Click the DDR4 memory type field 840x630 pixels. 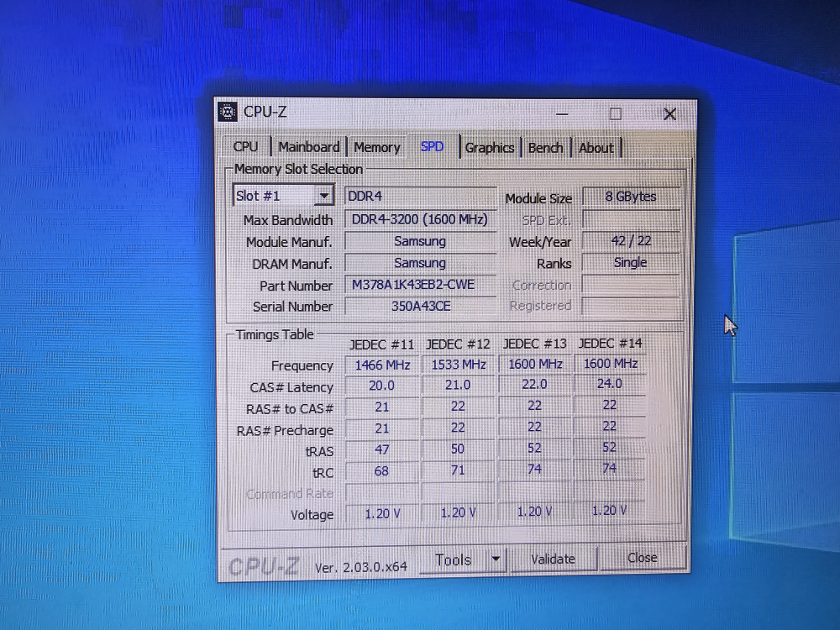[420, 196]
